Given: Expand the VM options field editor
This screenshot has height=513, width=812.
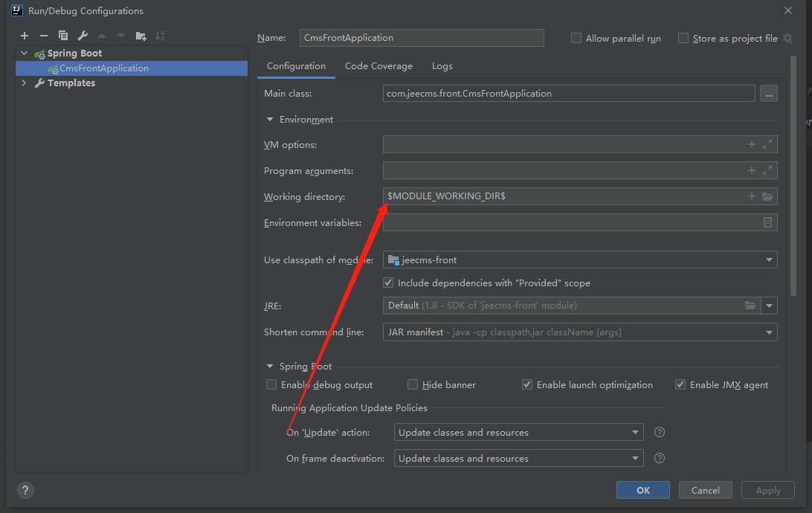Looking at the screenshot, I should (x=767, y=144).
